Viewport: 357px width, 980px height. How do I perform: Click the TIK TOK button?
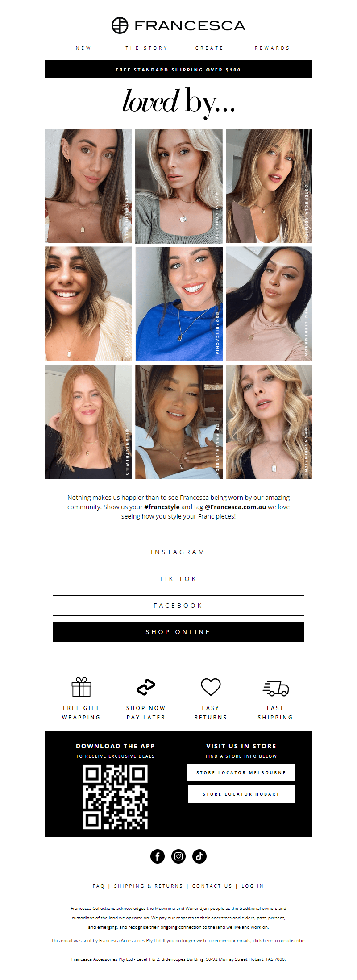pos(178,579)
